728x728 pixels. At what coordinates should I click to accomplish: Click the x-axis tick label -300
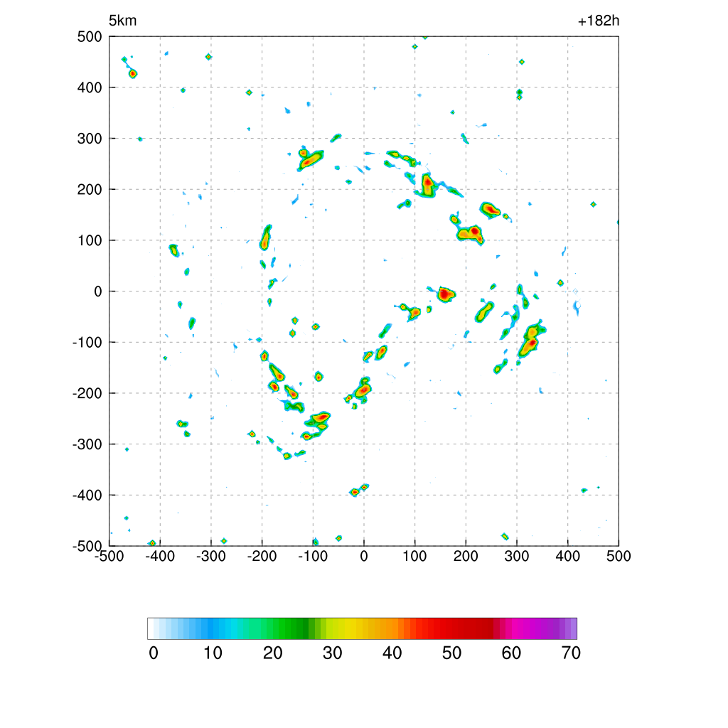click(x=211, y=556)
